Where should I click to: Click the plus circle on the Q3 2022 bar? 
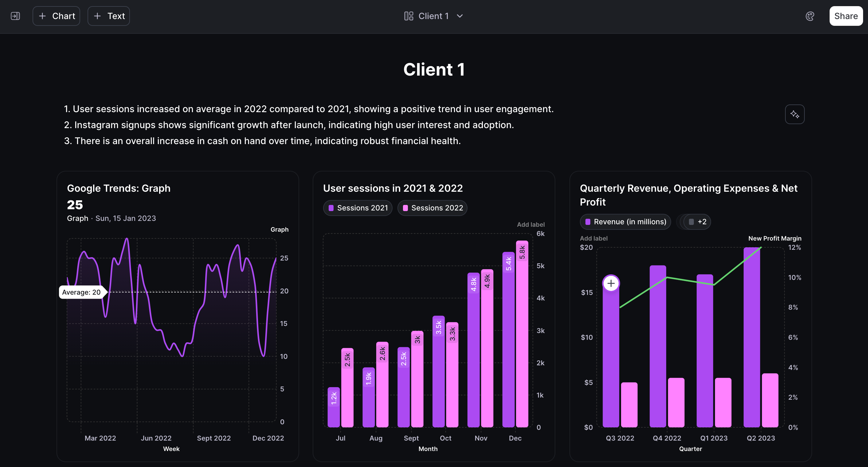tap(611, 283)
